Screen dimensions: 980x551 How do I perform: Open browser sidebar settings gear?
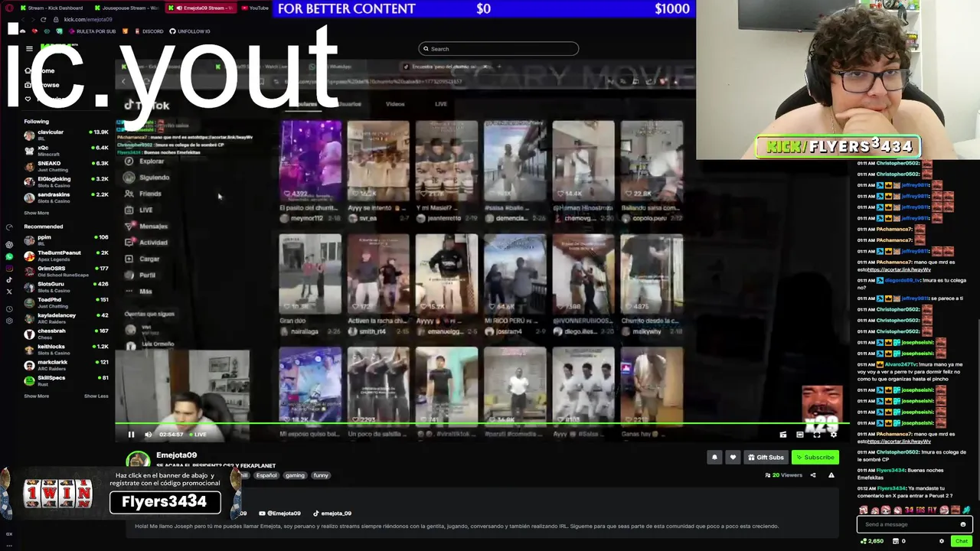(9, 321)
